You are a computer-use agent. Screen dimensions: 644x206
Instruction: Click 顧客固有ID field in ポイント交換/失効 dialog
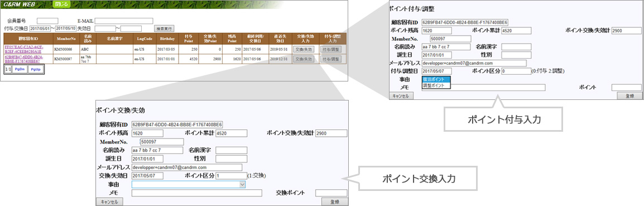coord(177,124)
